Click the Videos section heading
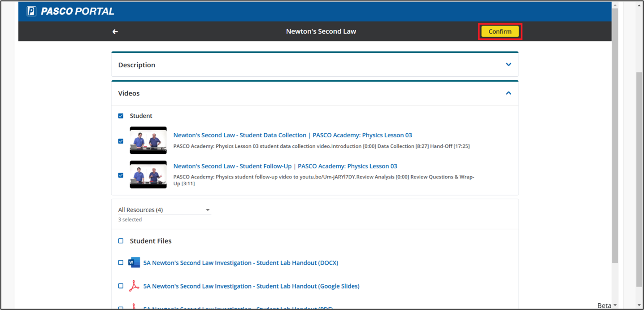This screenshot has height=310, width=644. click(129, 93)
